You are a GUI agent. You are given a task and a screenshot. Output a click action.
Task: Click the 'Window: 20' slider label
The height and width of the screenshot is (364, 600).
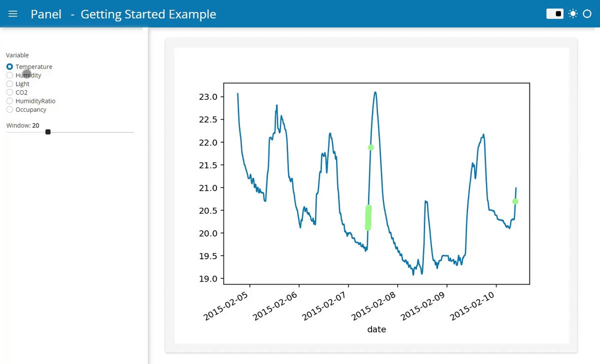(23, 125)
